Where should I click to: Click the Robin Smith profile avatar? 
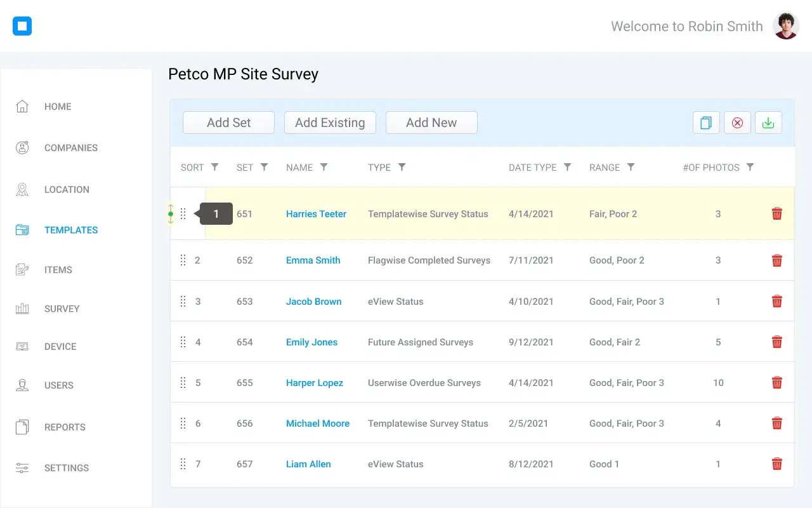(x=786, y=26)
